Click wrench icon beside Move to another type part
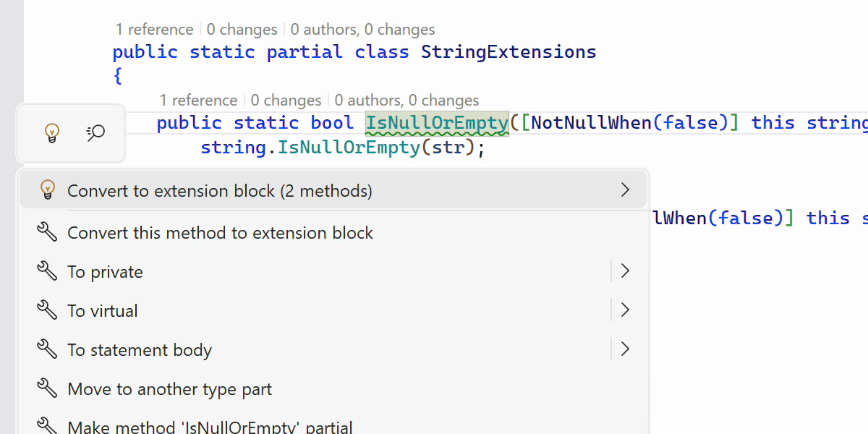868x434 pixels. (x=47, y=388)
